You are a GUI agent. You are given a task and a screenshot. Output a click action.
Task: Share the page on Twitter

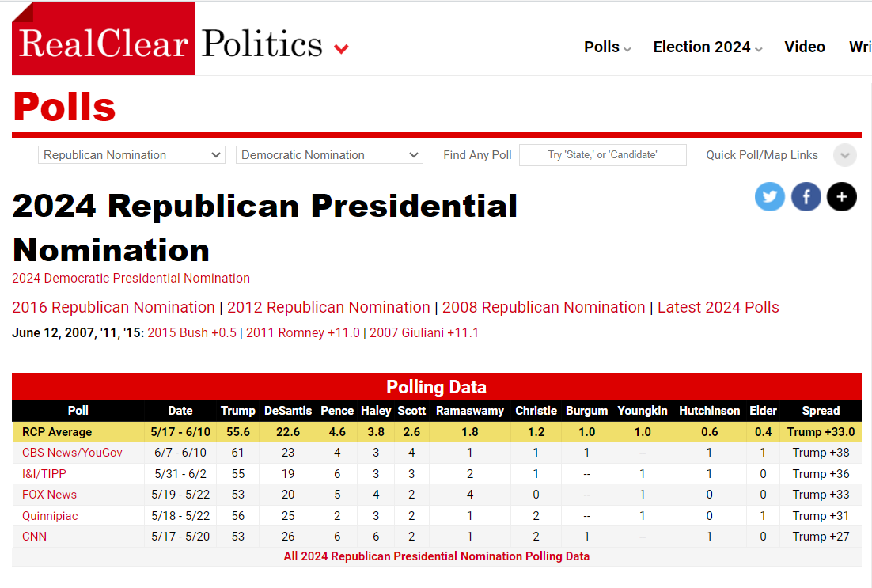click(769, 196)
